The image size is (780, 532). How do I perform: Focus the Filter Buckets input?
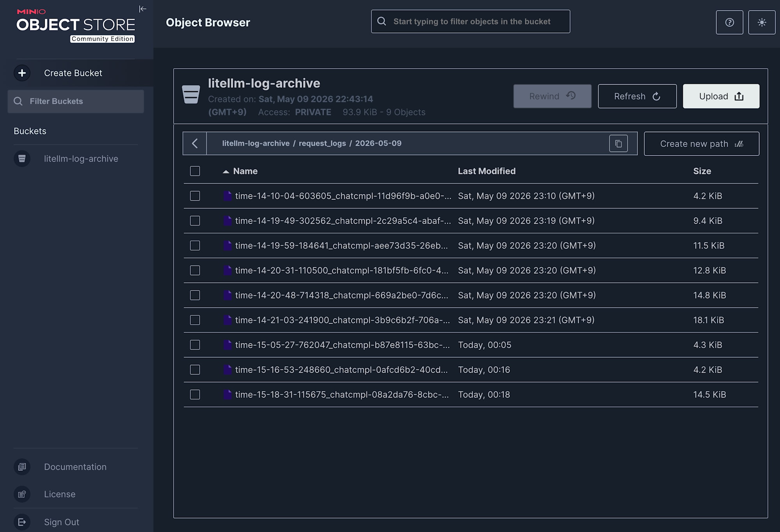pos(76,101)
